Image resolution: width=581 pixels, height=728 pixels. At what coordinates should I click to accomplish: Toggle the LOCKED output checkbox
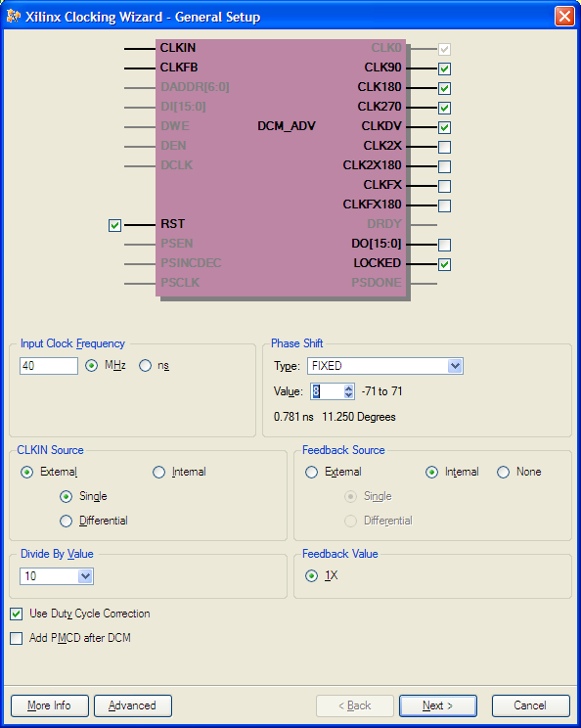(444, 264)
